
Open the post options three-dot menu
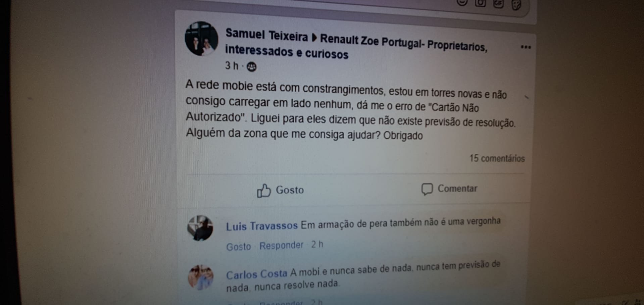click(x=526, y=47)
